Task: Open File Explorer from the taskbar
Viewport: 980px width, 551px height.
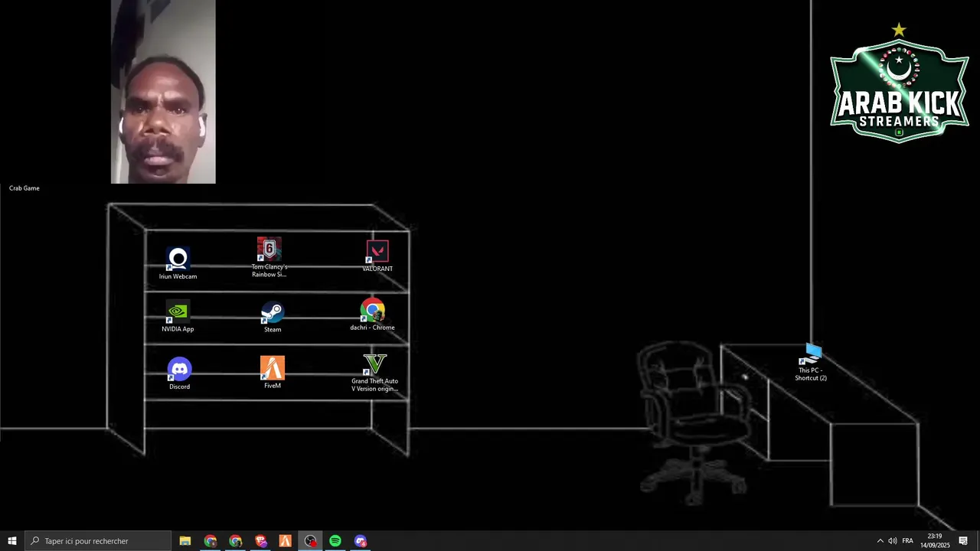Action: (x=185, y=541)
